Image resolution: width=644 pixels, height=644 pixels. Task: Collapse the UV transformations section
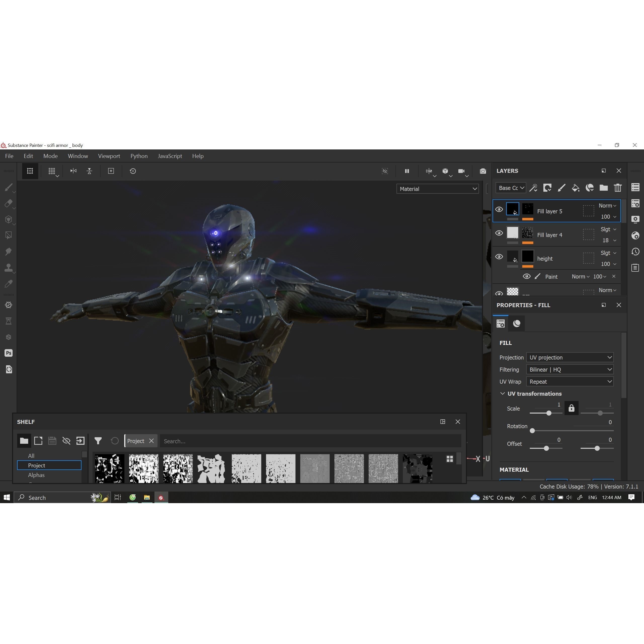coord(503,393)
